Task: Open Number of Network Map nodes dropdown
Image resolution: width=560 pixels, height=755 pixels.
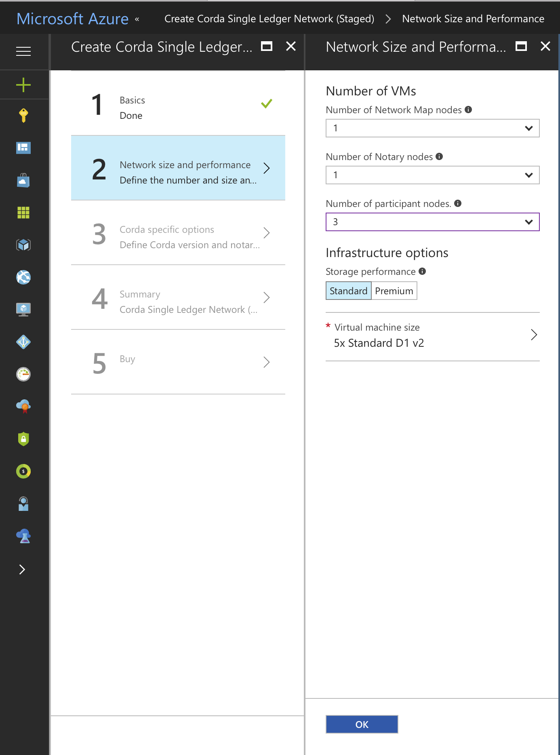Action: 432,128
